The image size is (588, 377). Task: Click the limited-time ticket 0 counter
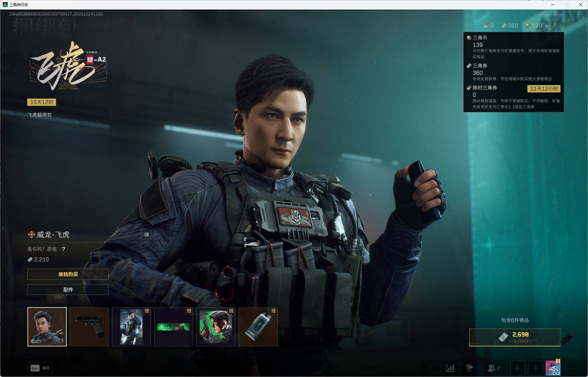tap(489, 26)
